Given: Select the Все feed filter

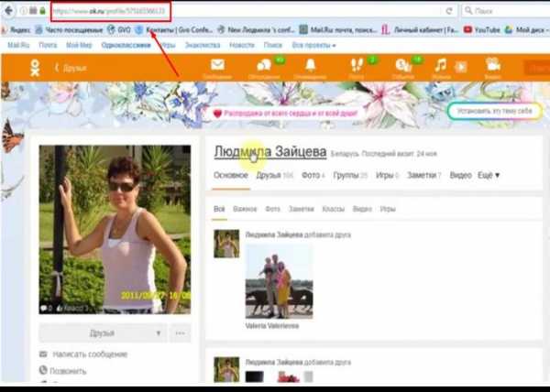Looking at the screenshot, I should pyautogui.click(x=219, y=209).
